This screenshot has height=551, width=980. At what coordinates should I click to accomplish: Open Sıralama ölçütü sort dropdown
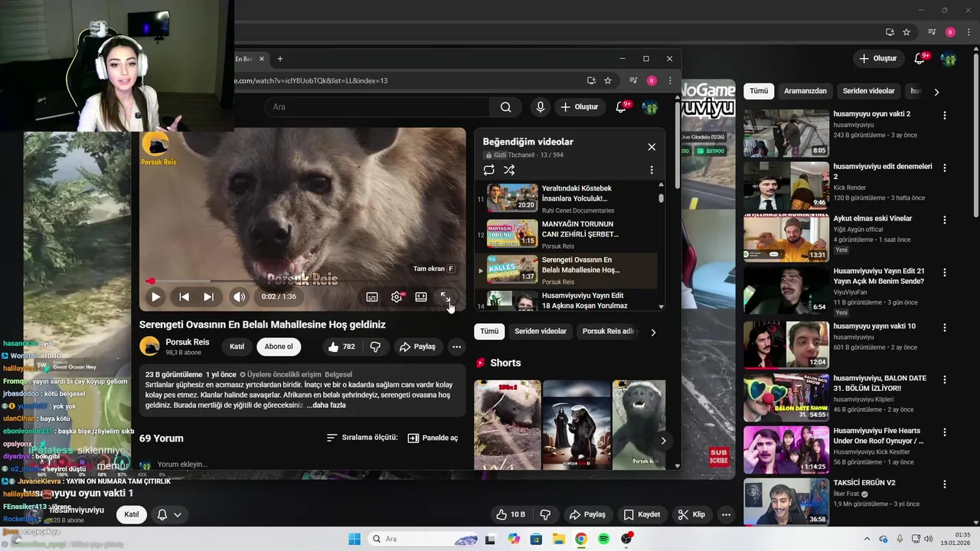coord(362,438)
